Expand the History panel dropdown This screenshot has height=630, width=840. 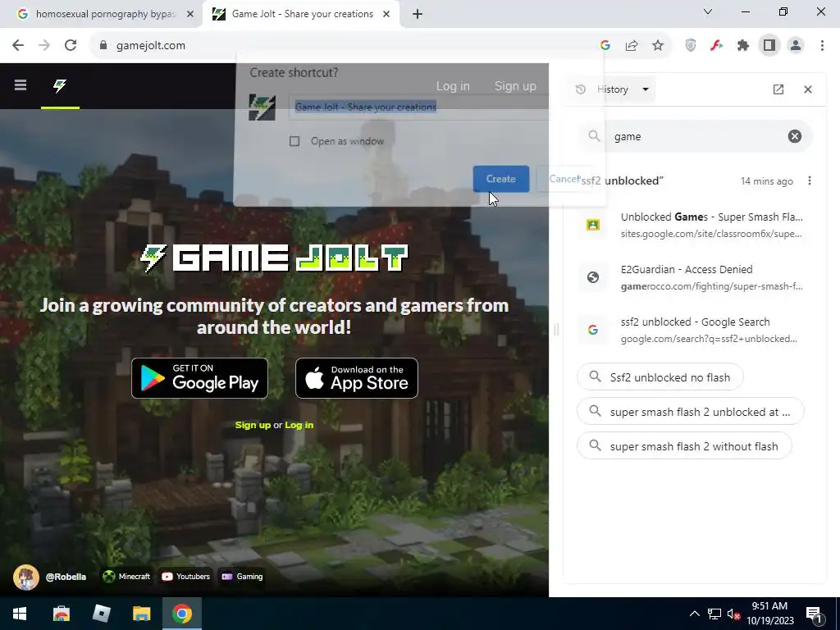pos(646,89)
